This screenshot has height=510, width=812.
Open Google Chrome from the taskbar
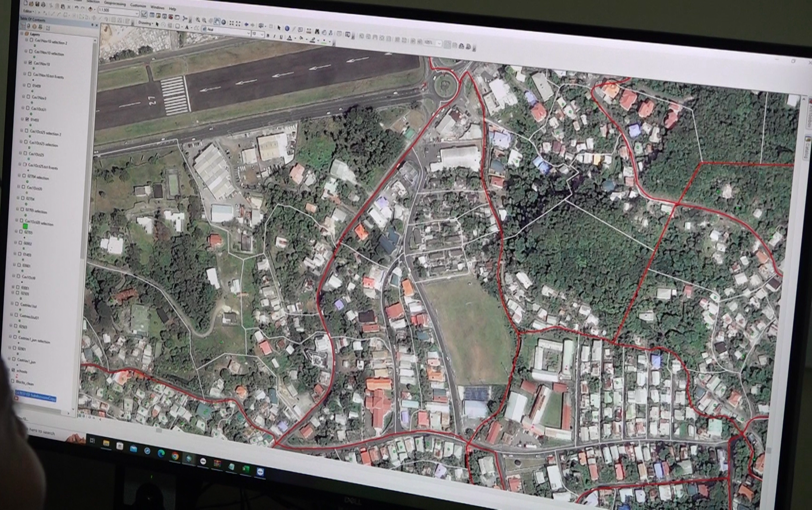coord(175,456)
